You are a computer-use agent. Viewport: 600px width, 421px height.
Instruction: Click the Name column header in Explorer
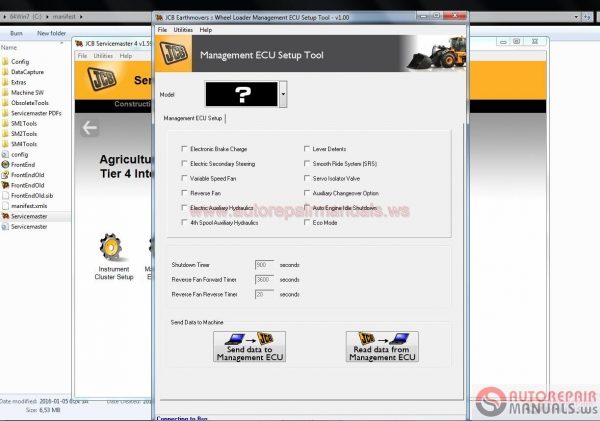click(x=9, y=47)
